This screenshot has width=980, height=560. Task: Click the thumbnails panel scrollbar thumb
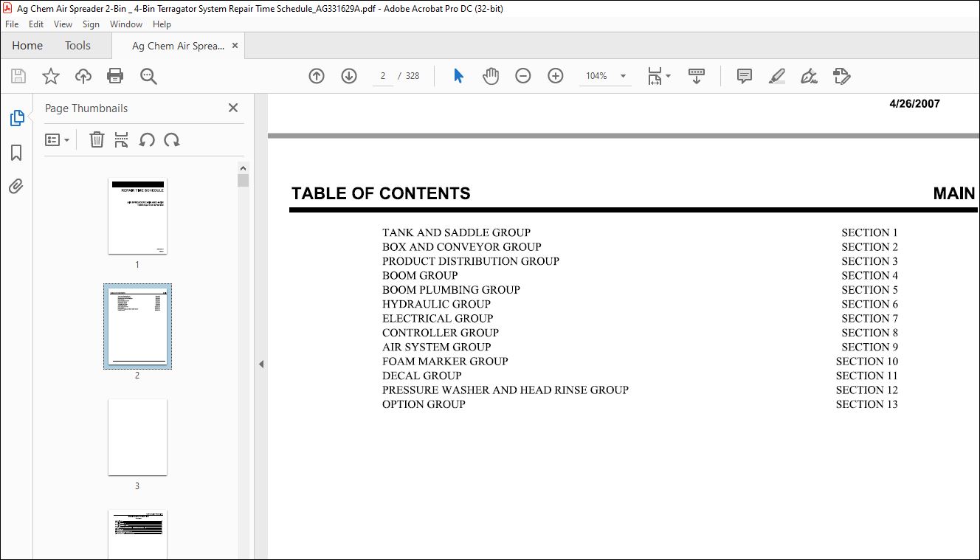click(x=244, y=180)
